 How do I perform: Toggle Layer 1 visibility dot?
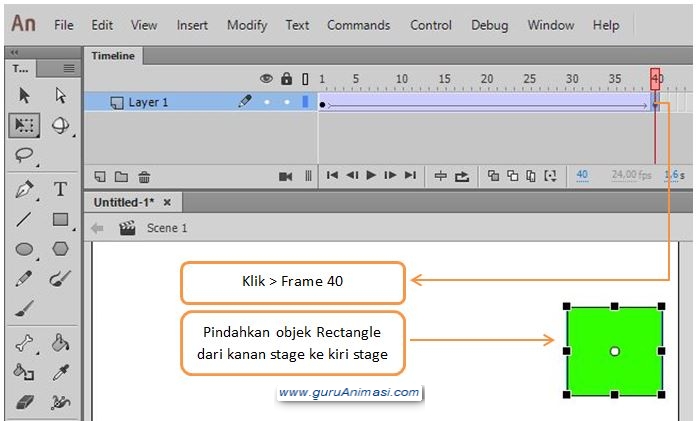click(x=267, y=102)
